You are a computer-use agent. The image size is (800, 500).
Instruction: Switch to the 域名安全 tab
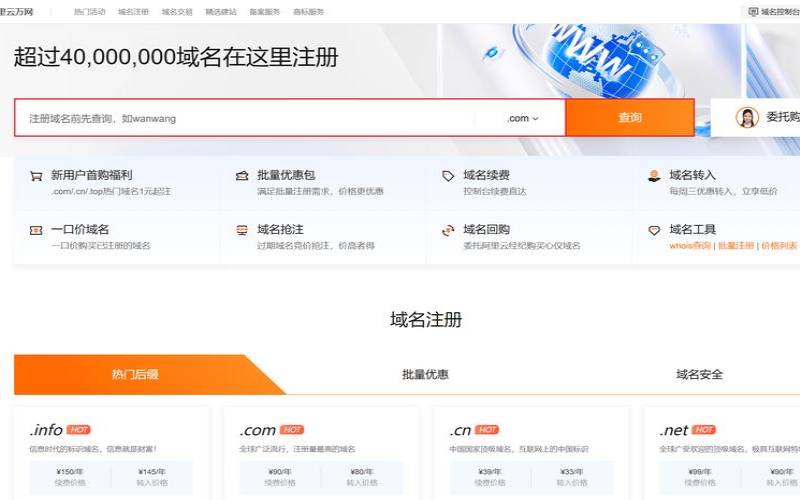(x=699, y=374)
